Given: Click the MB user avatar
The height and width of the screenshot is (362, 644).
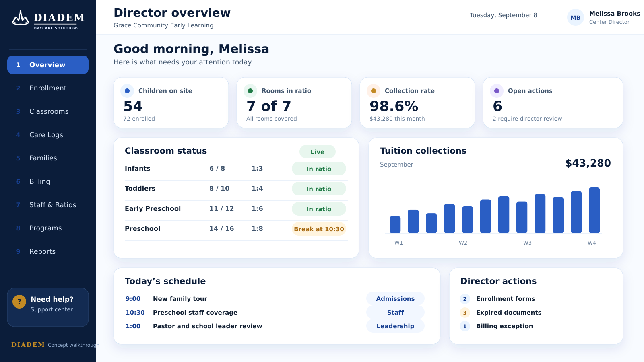Looking at the screenshot, I should pos(576,17).
